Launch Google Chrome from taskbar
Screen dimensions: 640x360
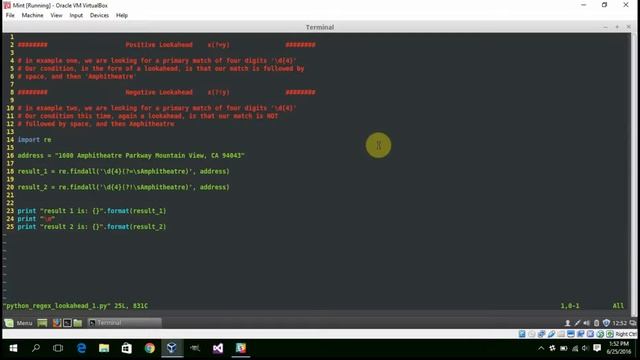point(149,348)
